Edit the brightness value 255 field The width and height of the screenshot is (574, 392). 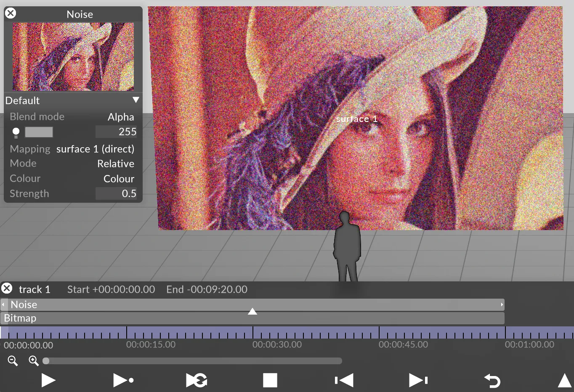[x=116, y=132]
